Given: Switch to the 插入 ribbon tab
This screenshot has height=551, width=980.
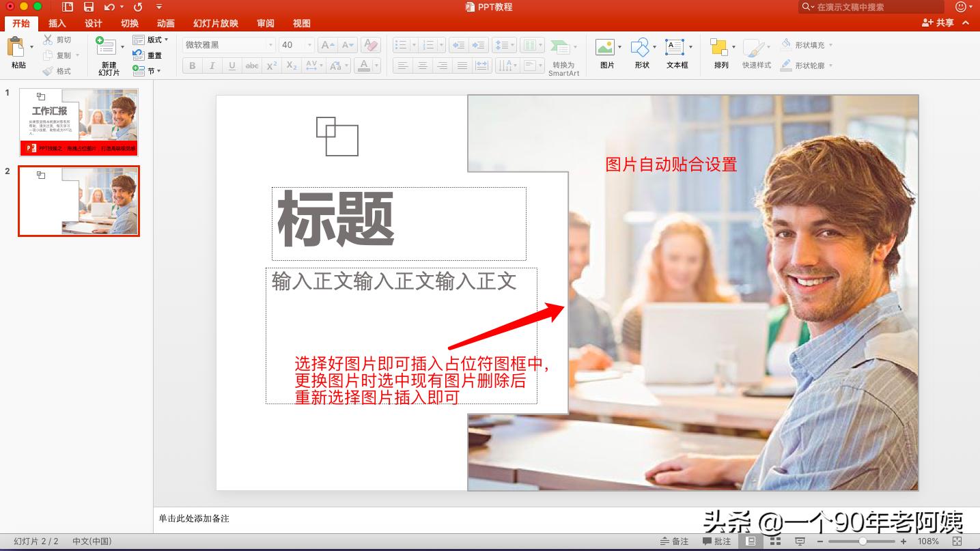Looking at the screenshot, I should point(57,23).
